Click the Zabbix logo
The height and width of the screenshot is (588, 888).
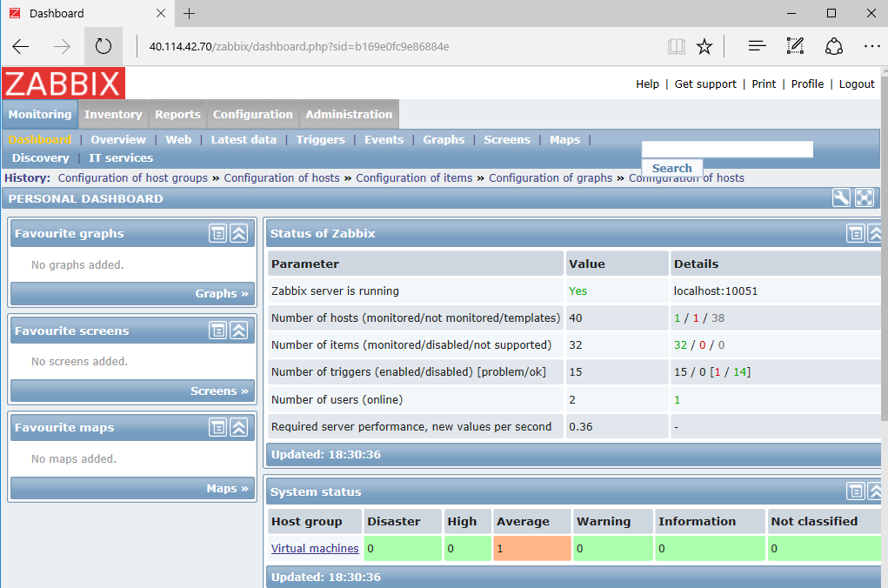coord(63,84)
